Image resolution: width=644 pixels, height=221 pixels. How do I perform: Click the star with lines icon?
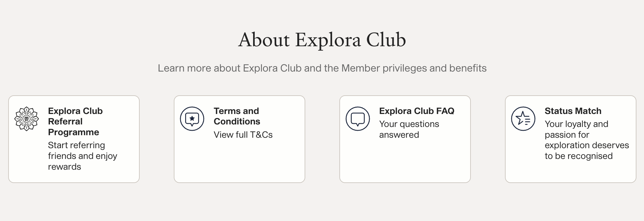tap(523, 119)
